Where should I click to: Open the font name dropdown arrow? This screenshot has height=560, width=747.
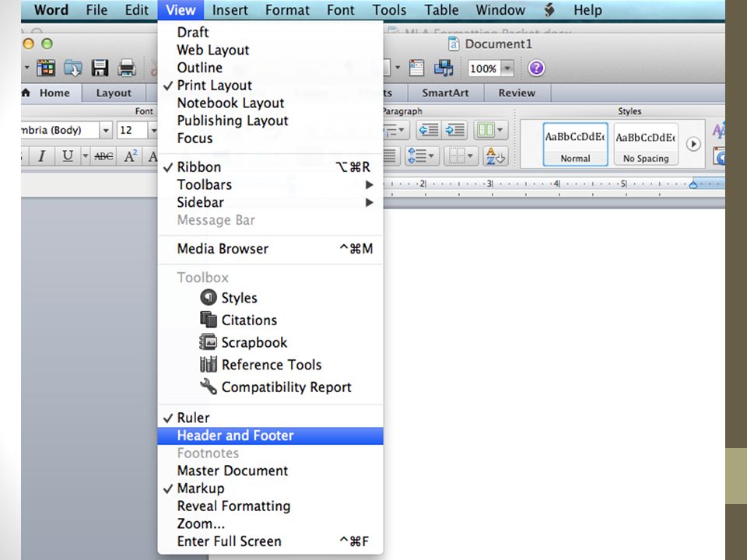(x=106, y=130)
